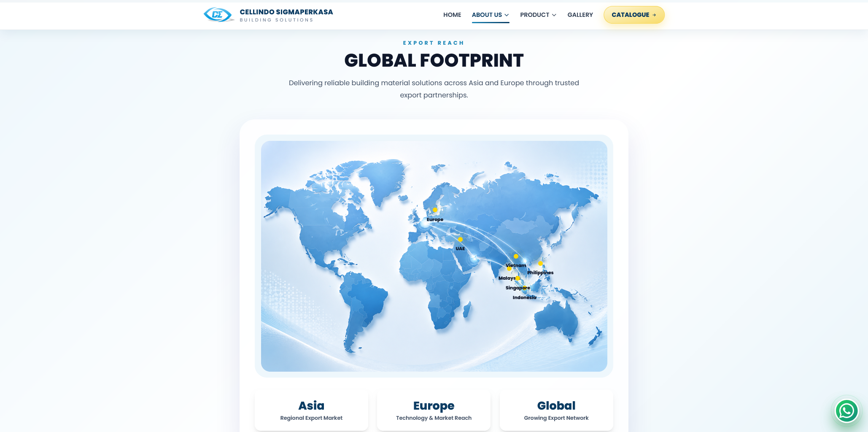Click the GLOBAL FOOTPRINT heading

[x=434, y=60]
